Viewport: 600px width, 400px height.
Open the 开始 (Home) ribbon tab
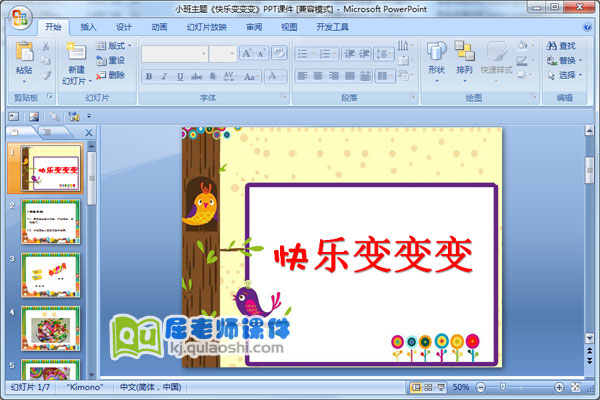(x=53, y=27)
